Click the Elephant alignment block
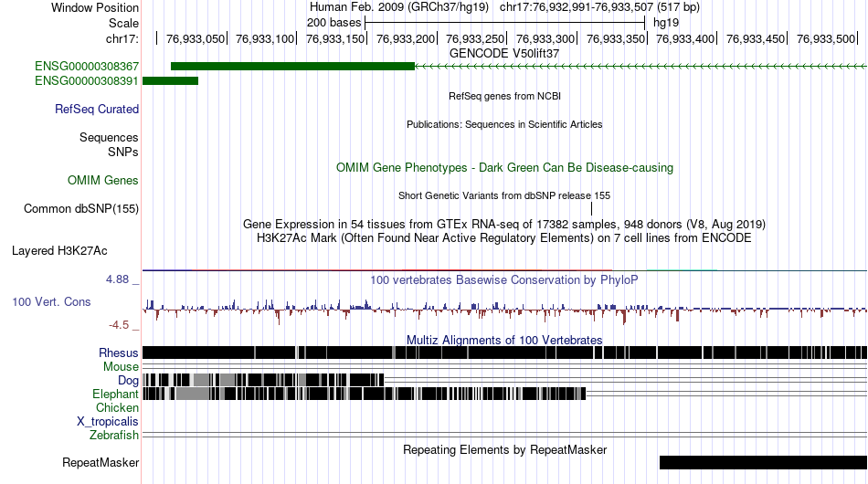Viewport: 868px width, 484px height. pos(365,394)
